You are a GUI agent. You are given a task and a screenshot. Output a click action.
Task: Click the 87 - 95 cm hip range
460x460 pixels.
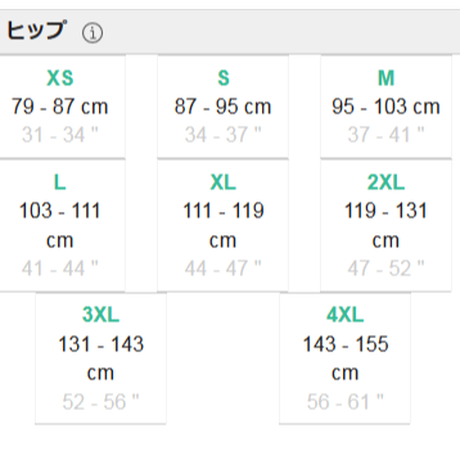(223, 106)
